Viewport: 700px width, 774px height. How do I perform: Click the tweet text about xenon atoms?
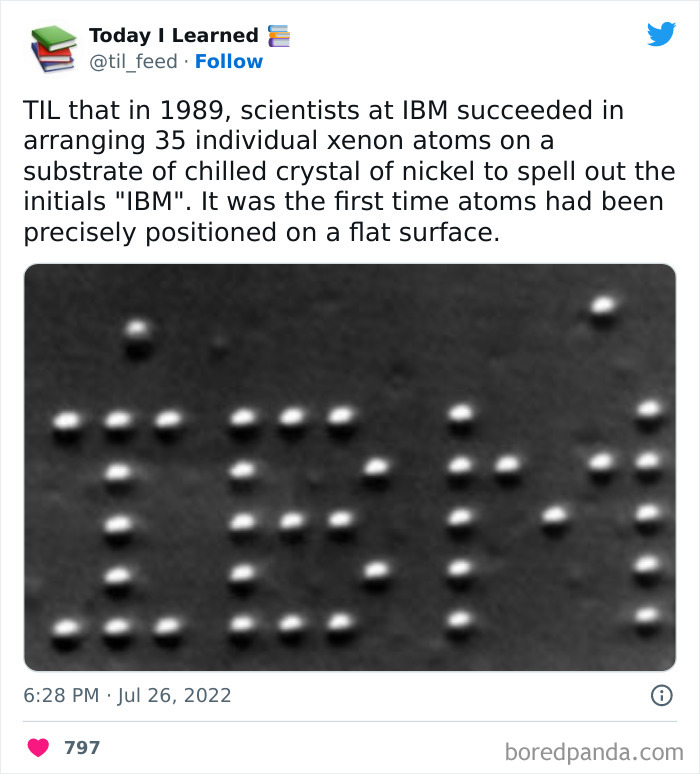(349, 171)
